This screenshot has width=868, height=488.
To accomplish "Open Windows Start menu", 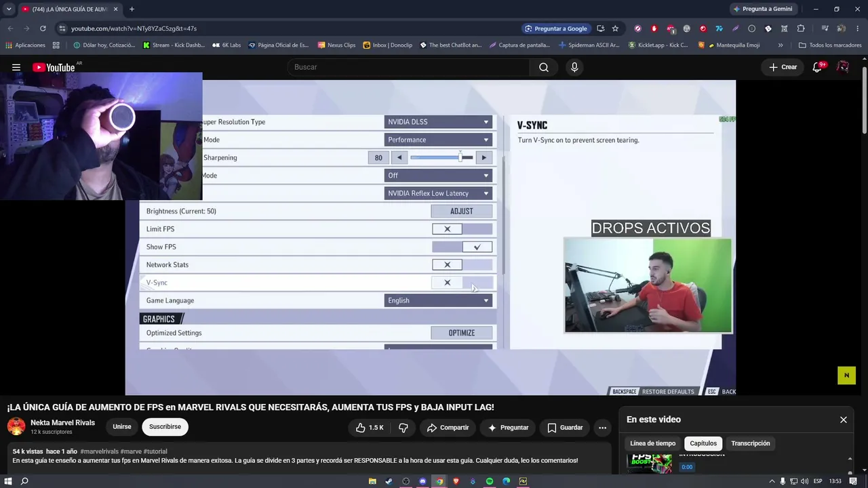I will pos(7,481).
